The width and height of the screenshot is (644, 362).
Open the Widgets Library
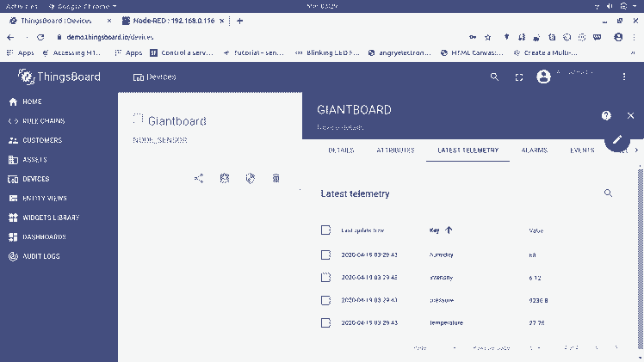tap(44, 218)
